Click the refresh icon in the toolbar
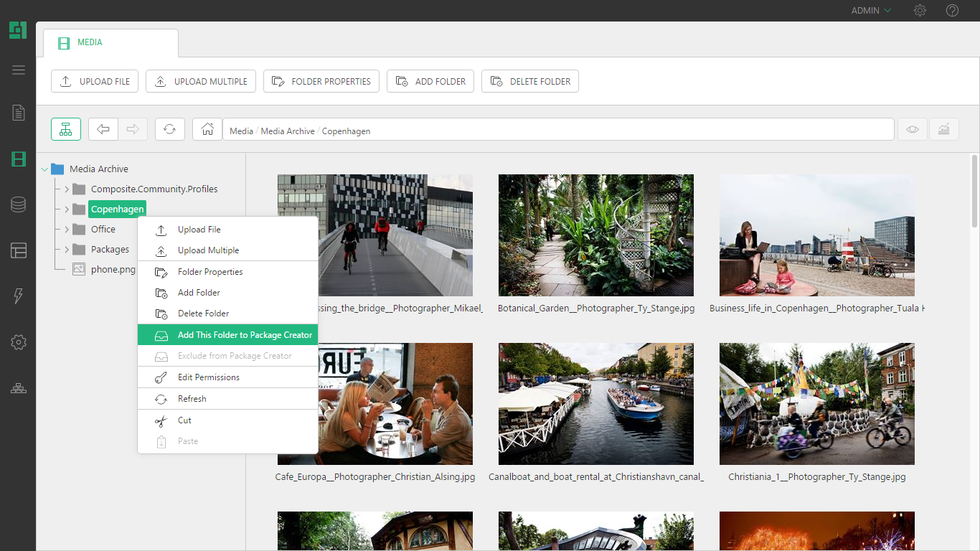 click(169, 129)
